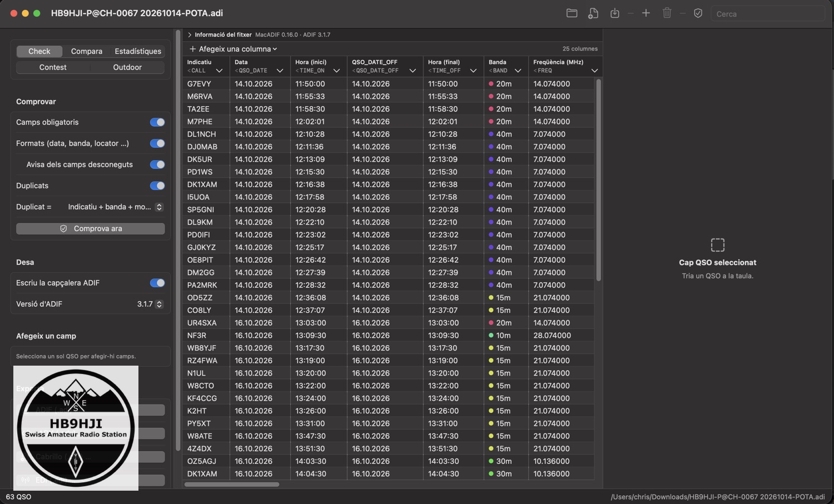Toggle the Duplicats switch
The image size is (834, 504).
[157, 186]
